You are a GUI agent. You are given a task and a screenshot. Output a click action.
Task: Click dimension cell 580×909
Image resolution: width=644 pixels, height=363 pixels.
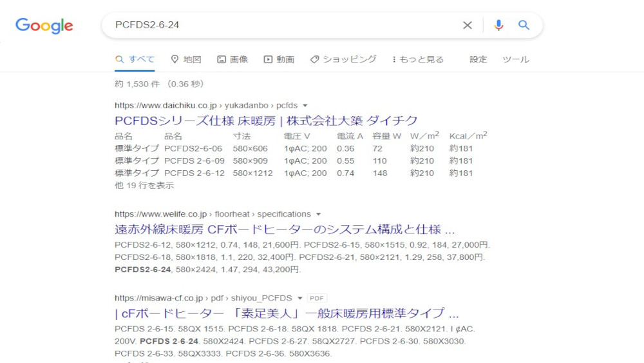tap(250, 161)
